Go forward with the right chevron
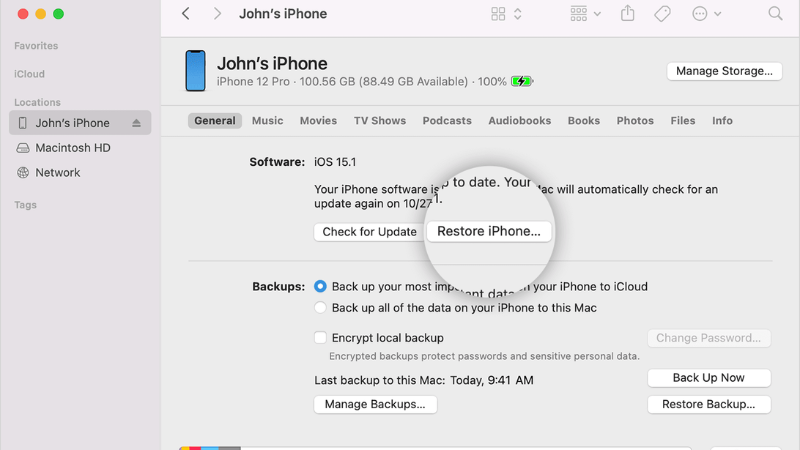Screen dimensions: 800x450 point(217,14)
